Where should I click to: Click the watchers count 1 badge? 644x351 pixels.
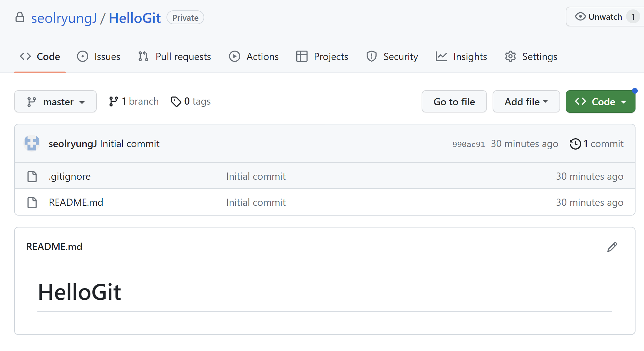pos(633,17)
